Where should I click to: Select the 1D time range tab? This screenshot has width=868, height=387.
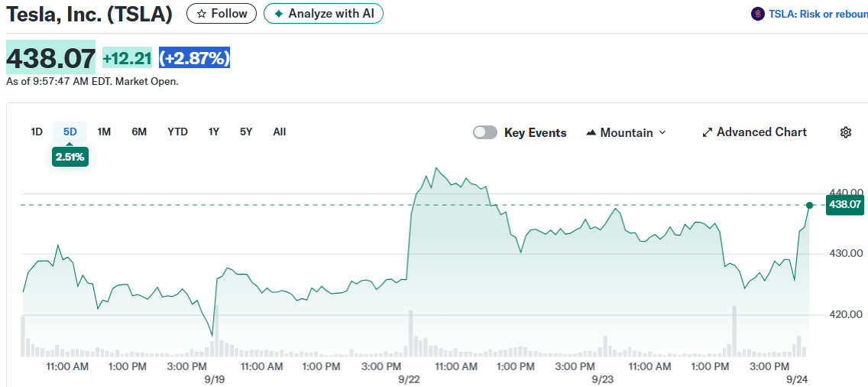click(37, 132)
